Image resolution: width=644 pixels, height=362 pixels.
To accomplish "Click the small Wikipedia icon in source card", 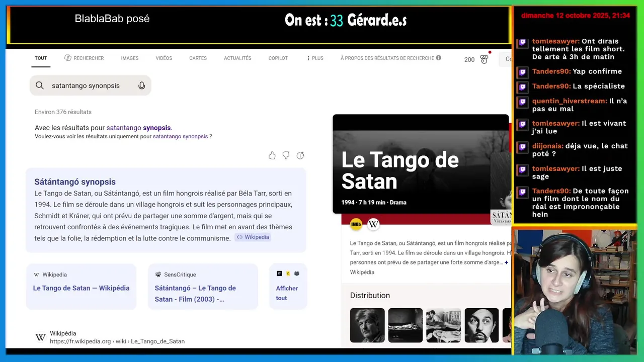I will 36,275.
